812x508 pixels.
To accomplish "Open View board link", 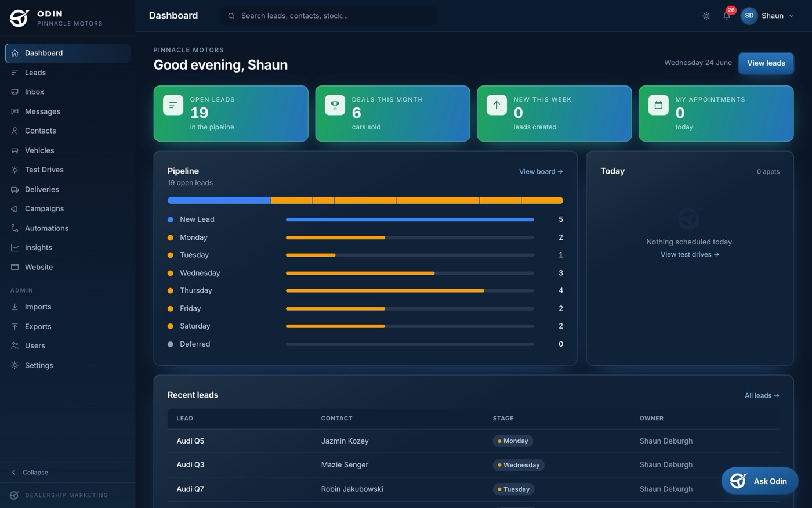I will click(x=541, y=171).
